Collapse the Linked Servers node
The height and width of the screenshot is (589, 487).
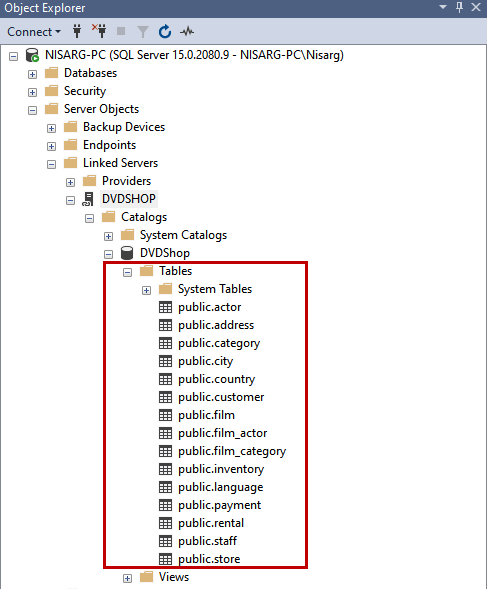coord(51,165)
